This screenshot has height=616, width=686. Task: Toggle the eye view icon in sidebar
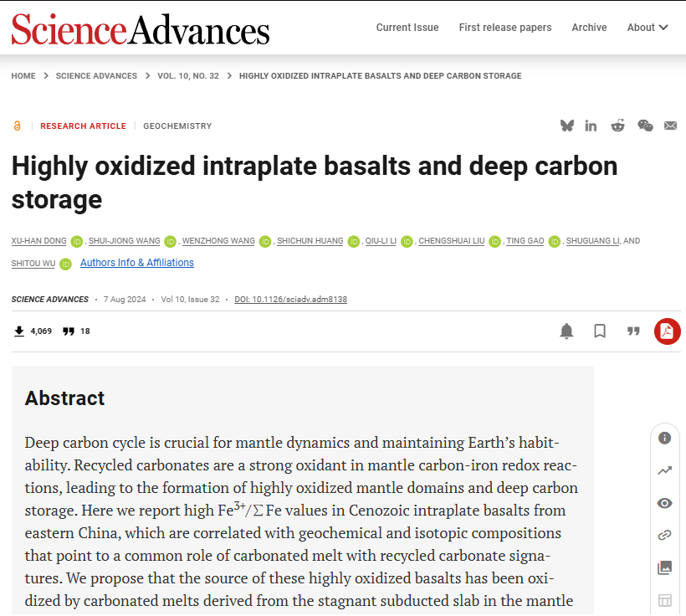[x=665, y=503]
